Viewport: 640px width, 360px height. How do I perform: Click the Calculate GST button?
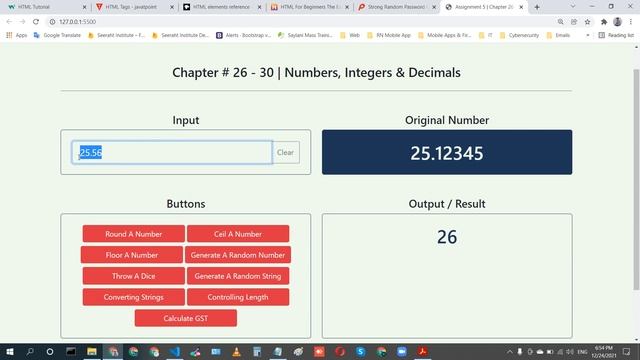click(186, 318)
